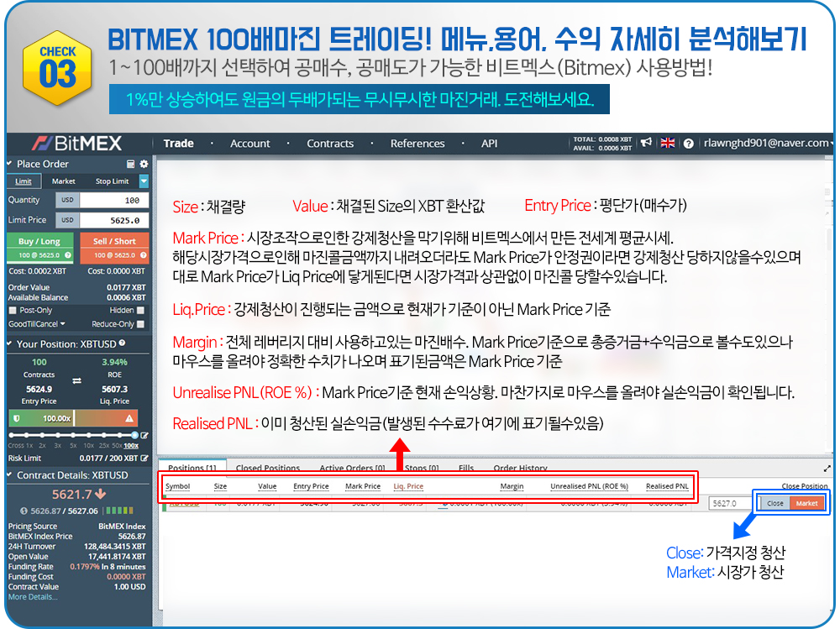840x629 pixels.
Task: Click the Quantity input field
Action: click(x=114, y=200)
